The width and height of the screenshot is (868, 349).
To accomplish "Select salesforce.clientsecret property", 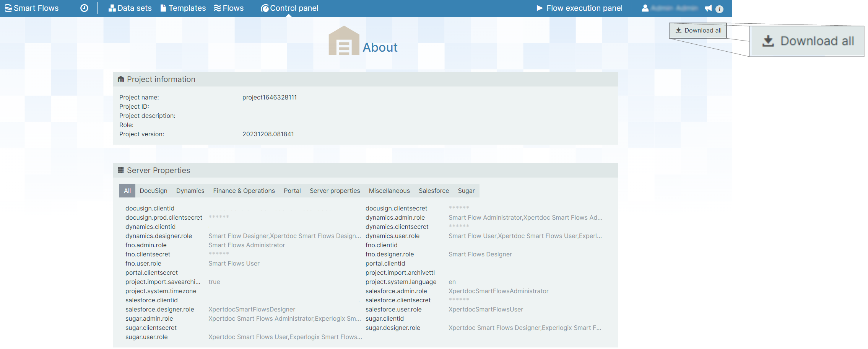I will click(x=398, y=300).
